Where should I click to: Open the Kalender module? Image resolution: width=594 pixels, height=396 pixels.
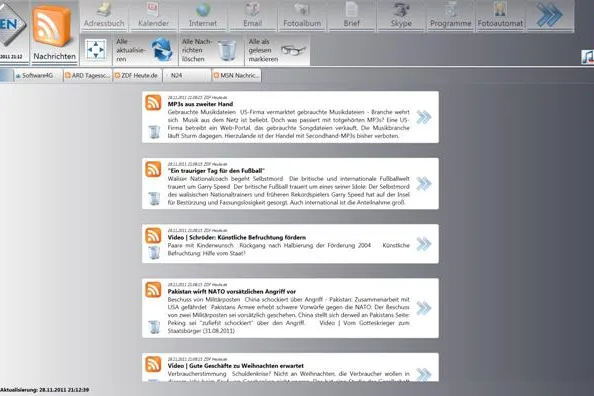pyautogui.click(x=153, y=16)
